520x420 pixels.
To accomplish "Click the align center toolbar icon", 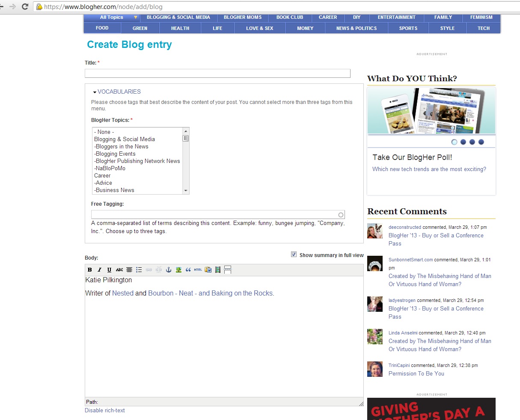I will pyautogui.click(x=129, y=270).
